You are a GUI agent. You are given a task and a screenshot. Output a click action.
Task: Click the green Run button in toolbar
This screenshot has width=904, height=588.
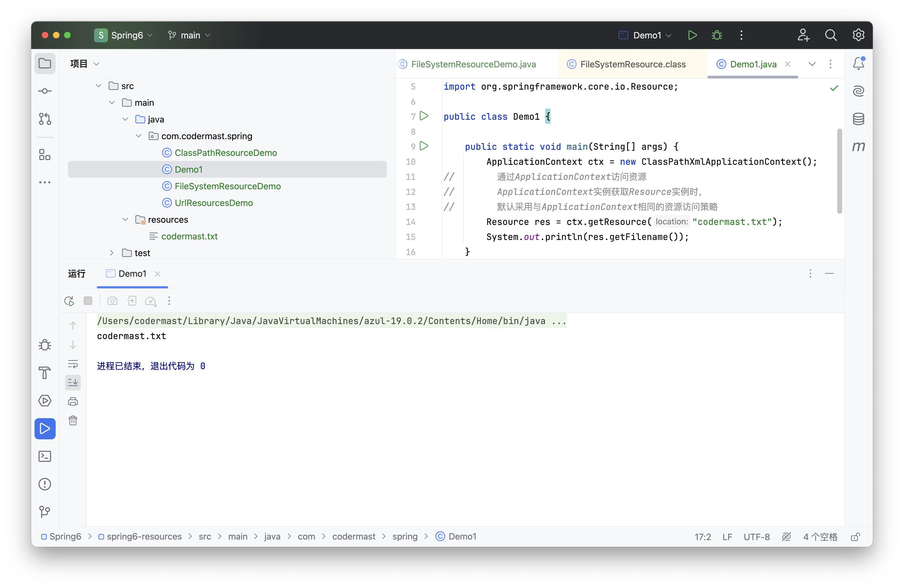click(692, 35)
